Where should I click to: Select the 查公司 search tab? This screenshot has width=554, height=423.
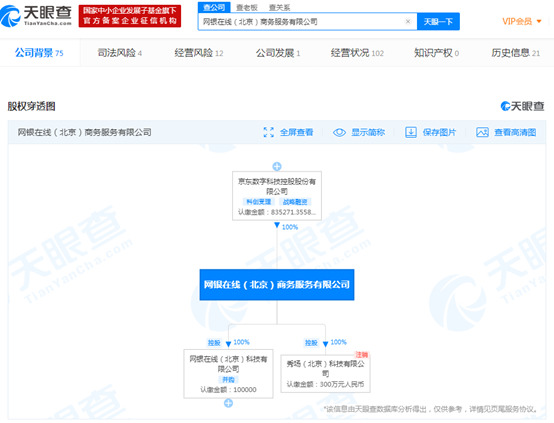click(x=214, y=7)
